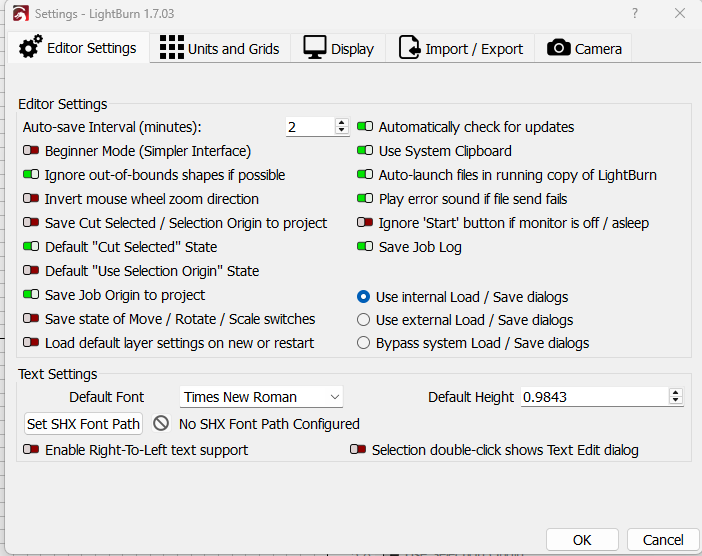Click the Camera icon in tab bar

[x=559, y=47]
